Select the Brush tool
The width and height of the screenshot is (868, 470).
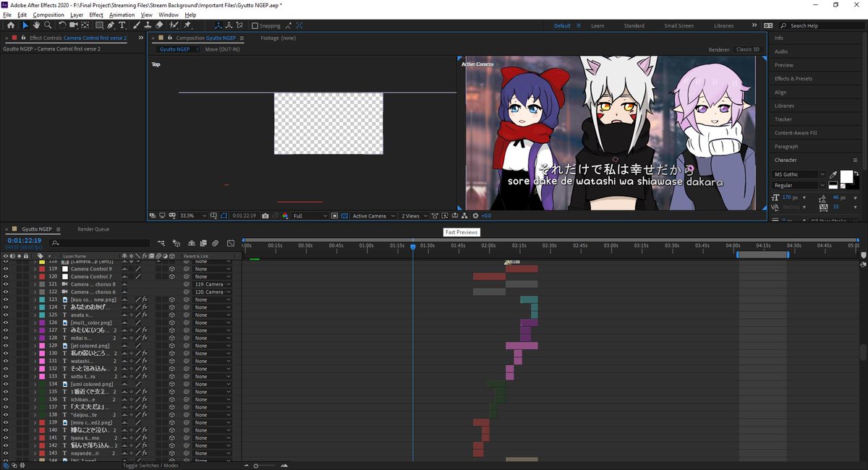(136, 25)
